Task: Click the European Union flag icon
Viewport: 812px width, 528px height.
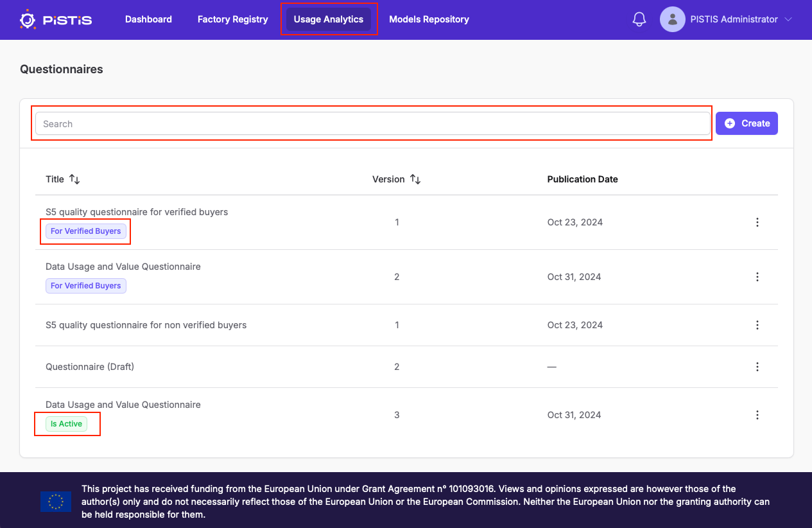Action: (56, 502)
